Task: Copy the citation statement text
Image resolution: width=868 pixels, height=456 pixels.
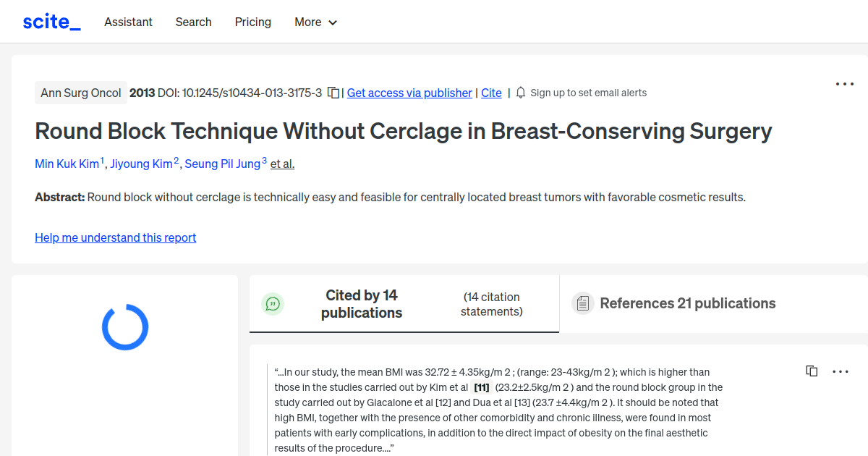Action: point(812,371)
